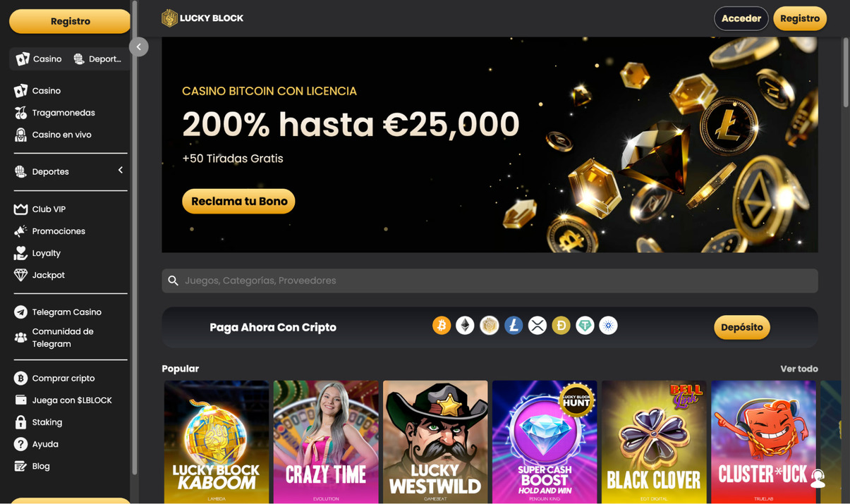Open live support chat bubble icon
Image resolution: width=850 pixels, height=504 pixels.
click(x=818, y=479)
